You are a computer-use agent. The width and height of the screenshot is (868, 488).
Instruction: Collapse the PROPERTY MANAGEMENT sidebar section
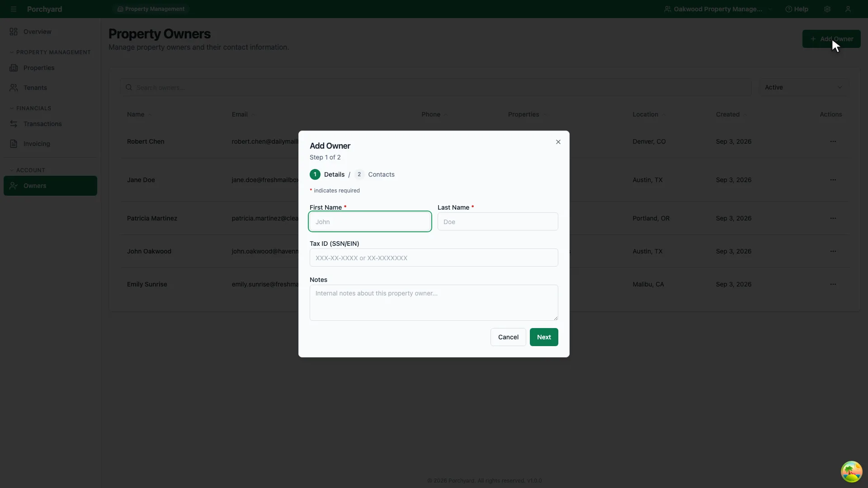(x=50, y=52)
